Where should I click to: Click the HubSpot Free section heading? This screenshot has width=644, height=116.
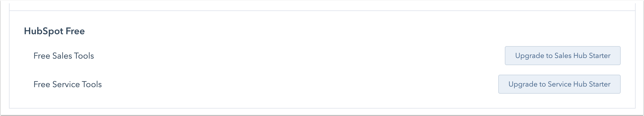(x=54, y=31)
